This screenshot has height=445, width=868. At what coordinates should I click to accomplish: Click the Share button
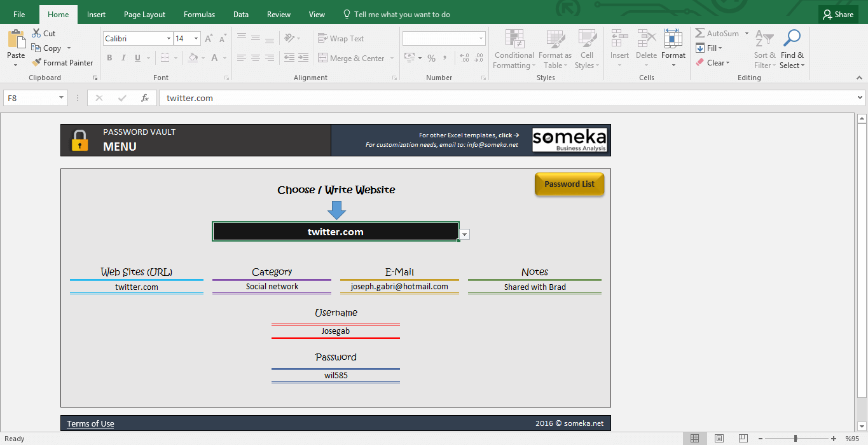(x=838, y=15)
